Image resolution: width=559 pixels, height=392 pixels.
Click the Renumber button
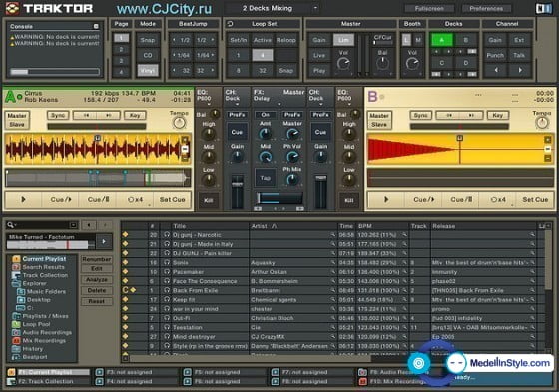pos(97,259)
